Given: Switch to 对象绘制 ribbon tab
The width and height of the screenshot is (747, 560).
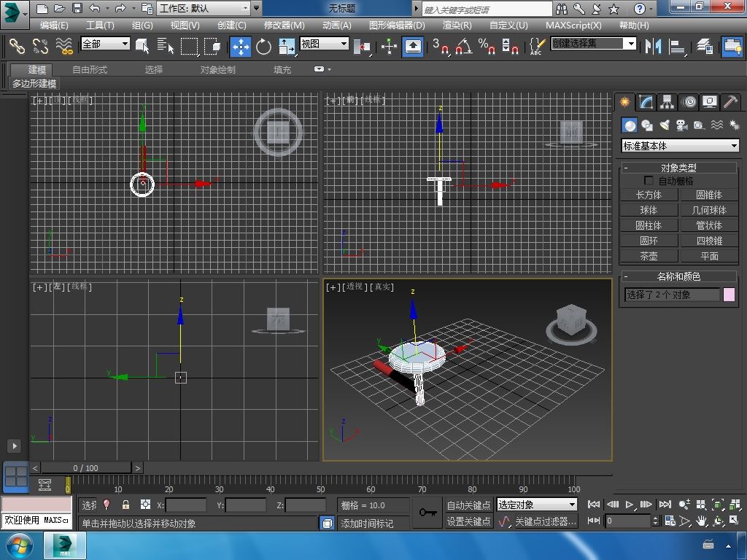Looking at the screenshot, I should coord(217,69).
